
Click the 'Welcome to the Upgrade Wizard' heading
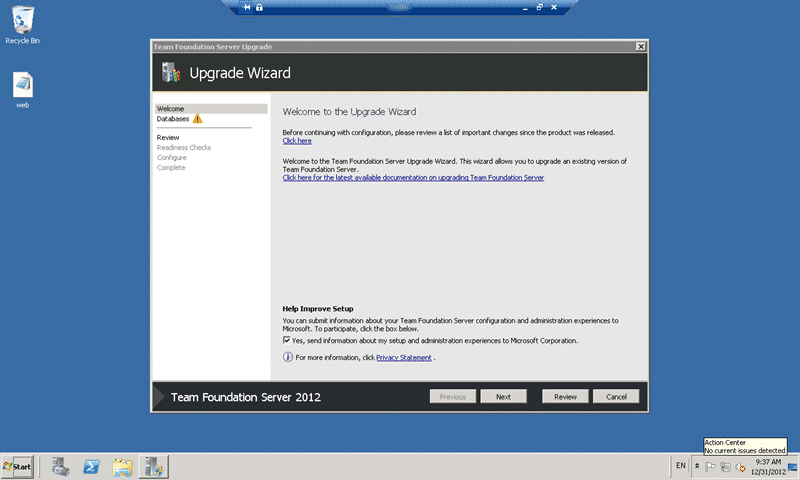point(349,112)
